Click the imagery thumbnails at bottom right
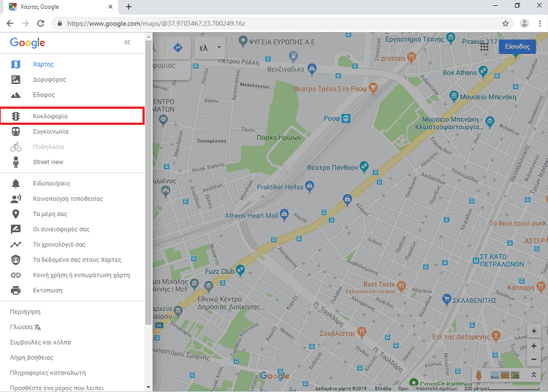 click(x=505, y=375)
